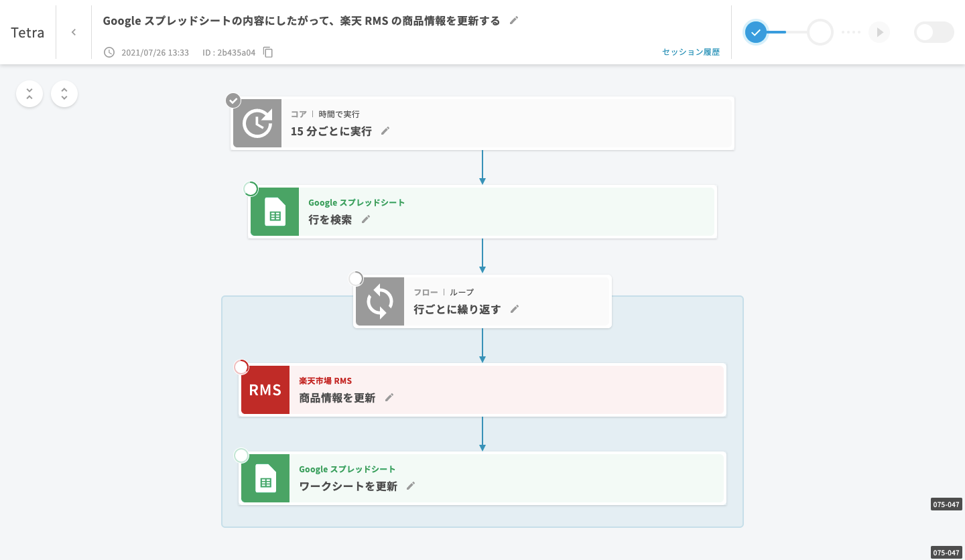Copy the workflow ID 2b435a04
This screenshot has height=560, width=965.
pyautogui.click(x=268, y=52)
